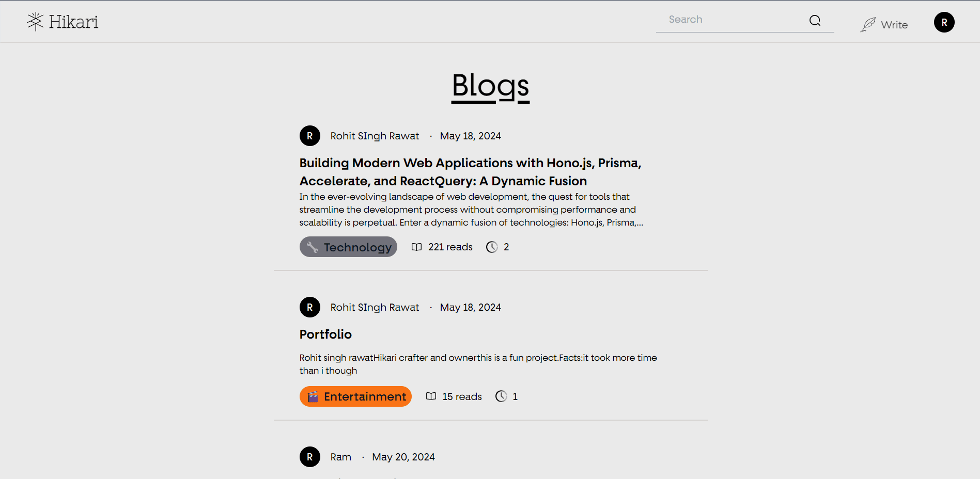Select the Entertainment category tag
The height and width of the screenshot is (479, 980).
[355, 396]
